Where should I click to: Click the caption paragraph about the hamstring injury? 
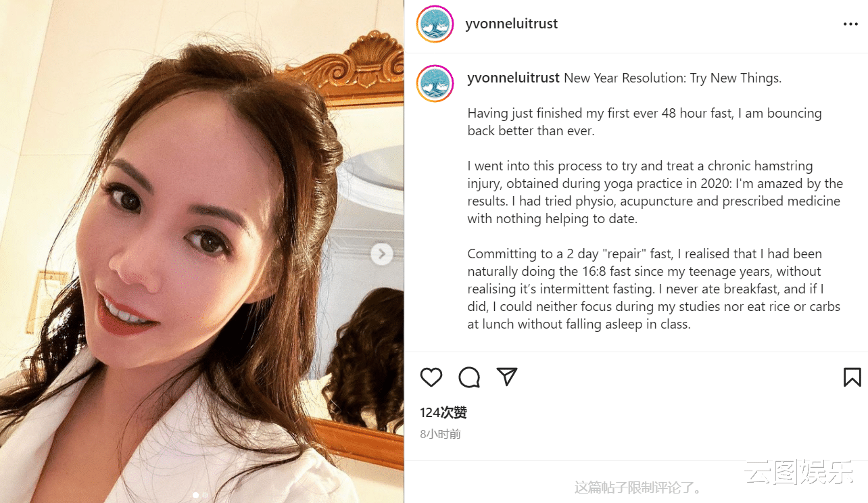[x=654, y=192]
